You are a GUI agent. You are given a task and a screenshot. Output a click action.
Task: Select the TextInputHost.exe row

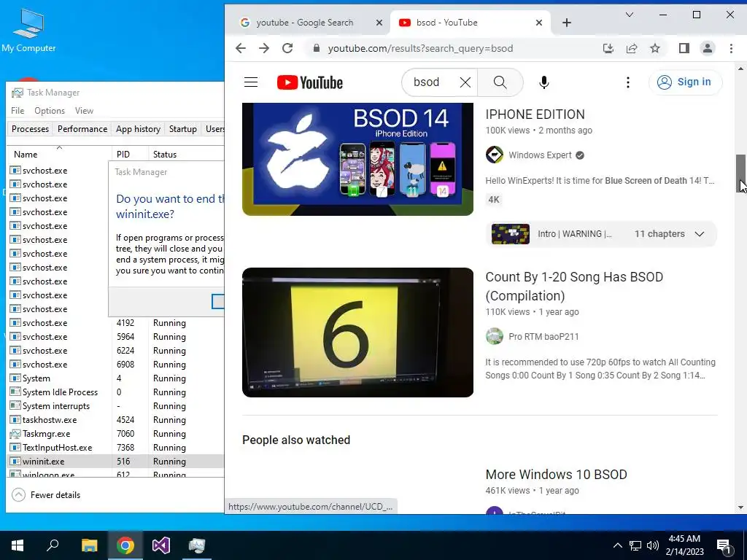[x=116, y=448]
